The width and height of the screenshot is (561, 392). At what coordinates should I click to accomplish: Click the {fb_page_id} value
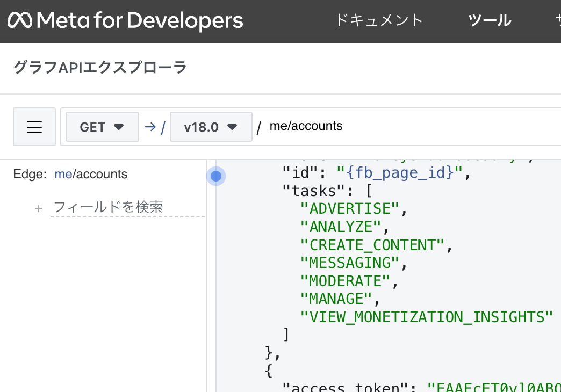(400, 173)
